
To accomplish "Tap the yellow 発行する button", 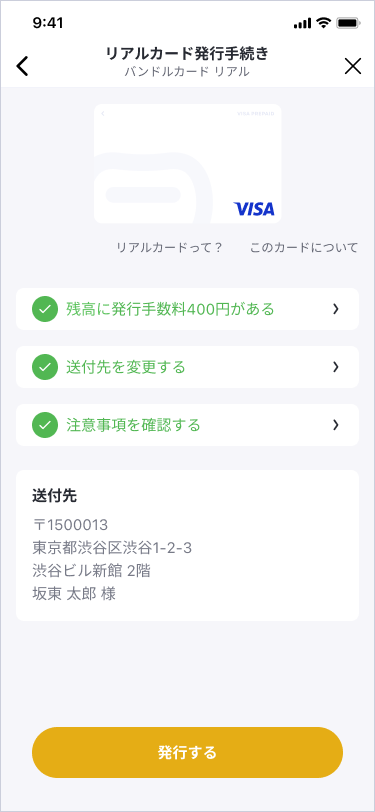I will 188,752.
